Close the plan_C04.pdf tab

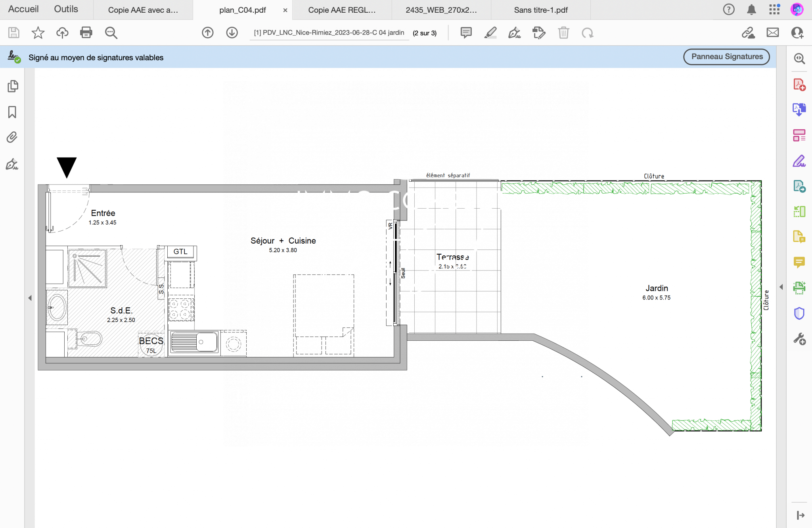click(x=285, y=10)
